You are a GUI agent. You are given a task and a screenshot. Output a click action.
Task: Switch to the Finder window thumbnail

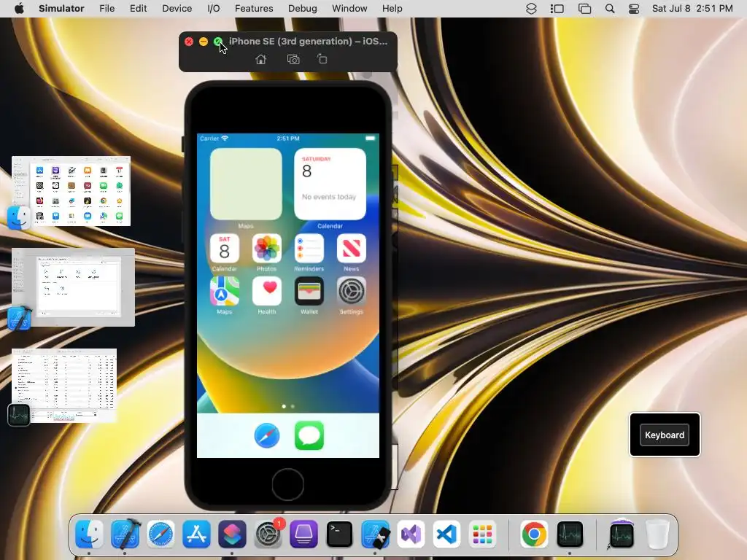pyautogui.click(x=71, y=191)
